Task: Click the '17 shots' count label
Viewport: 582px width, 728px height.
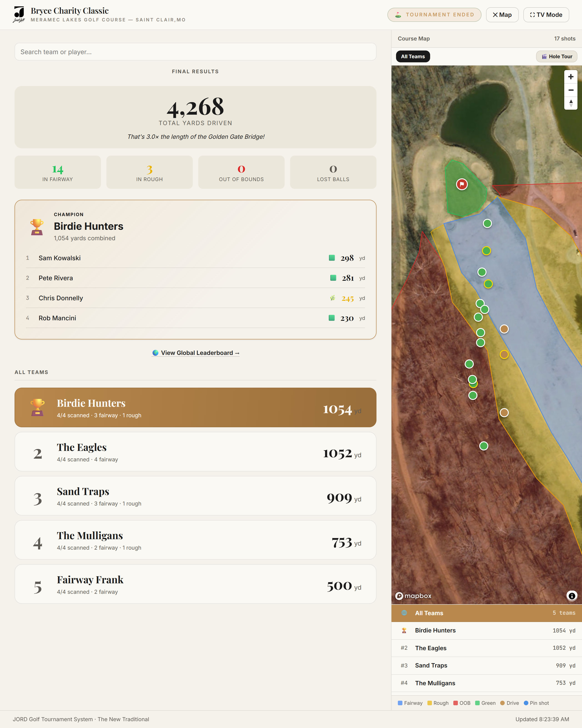Action: pyautogui.click(x=564, y=38)
